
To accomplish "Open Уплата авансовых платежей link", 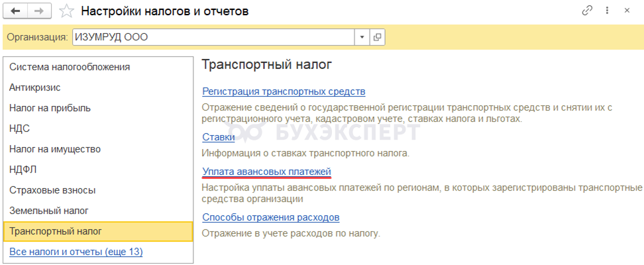I will [266, 172].
